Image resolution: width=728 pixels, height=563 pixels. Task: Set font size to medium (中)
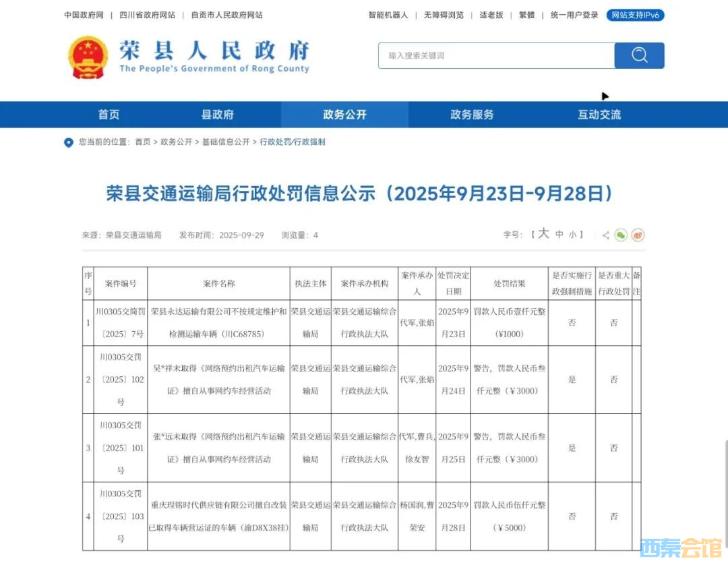pos(559,235)
